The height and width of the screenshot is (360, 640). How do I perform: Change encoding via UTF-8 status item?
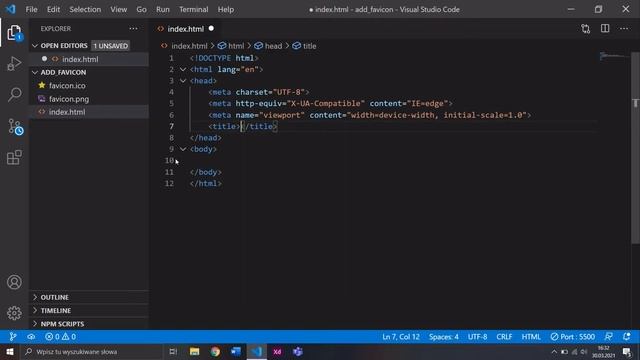click(x=477, y=337)
